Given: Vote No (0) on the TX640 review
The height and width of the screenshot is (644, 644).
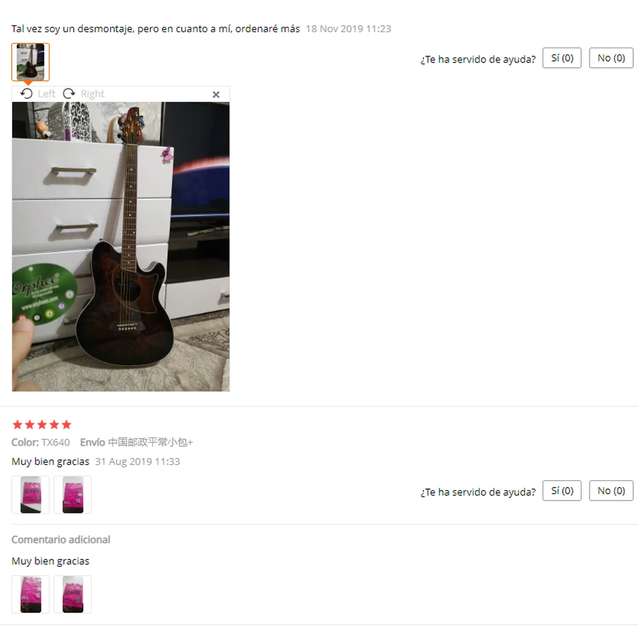Looking at the screenshot, I should pyautogui.click(x=611, y=490).
